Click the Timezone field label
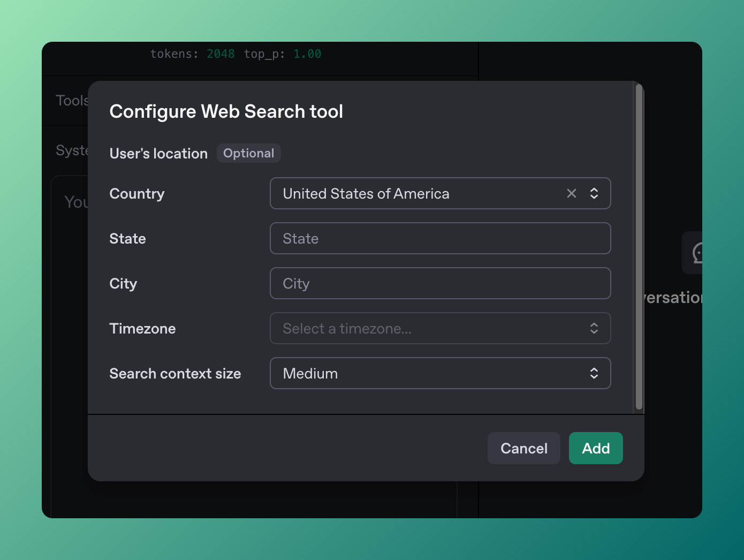This screenshot has height=560, width=744. pyautogui.click(x=142, y=328)
